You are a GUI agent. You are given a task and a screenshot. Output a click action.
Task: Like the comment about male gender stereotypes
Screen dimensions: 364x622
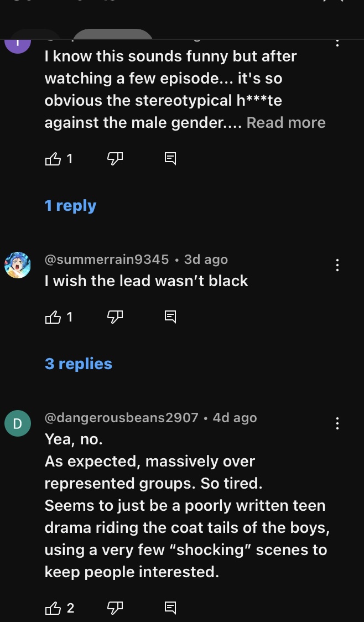point(53,159)
